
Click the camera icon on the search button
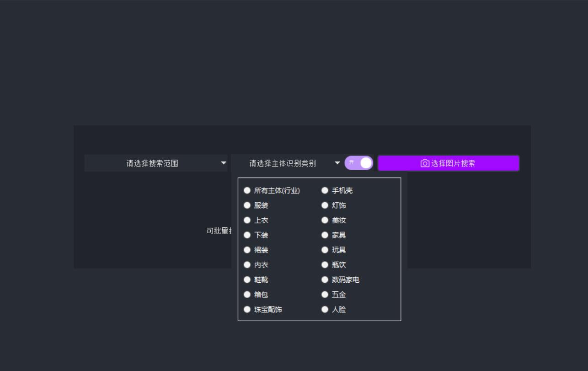(x=424, y=163)
